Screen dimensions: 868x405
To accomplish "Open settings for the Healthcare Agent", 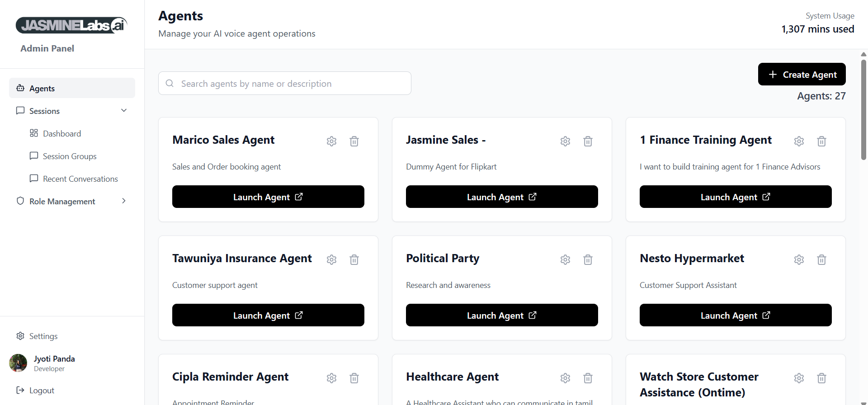I will tap(565, 378).
